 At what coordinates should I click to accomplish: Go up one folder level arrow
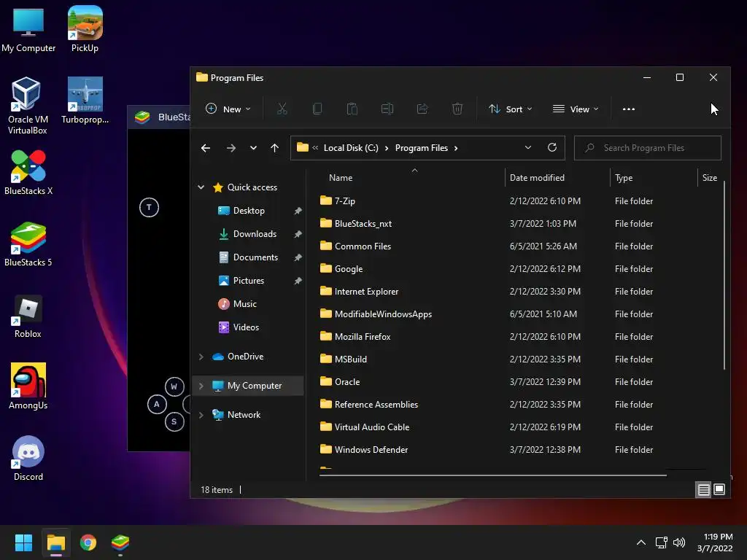click(274, 148)
